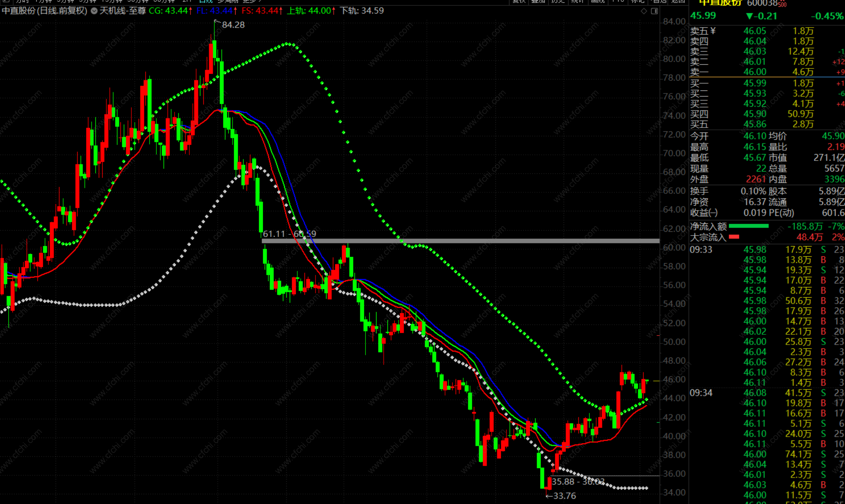Open the 画线 drawing tools

click(x=597, y=1)
